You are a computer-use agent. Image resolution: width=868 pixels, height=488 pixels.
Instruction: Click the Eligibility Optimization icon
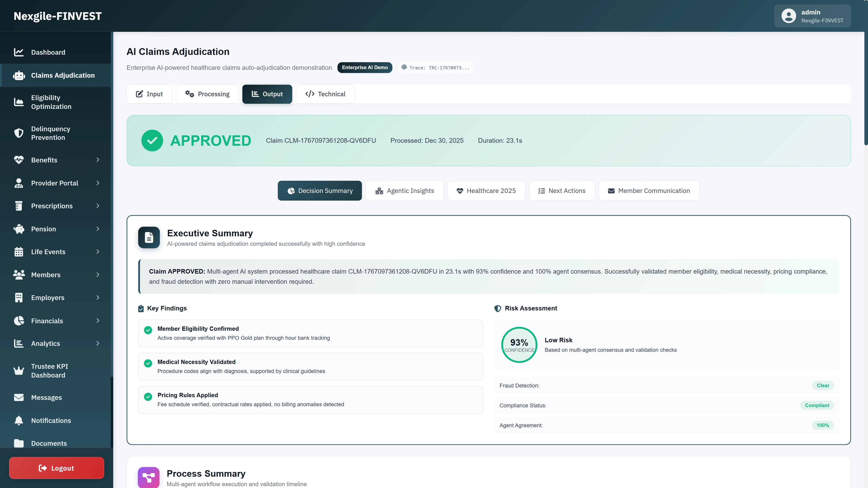19,102
